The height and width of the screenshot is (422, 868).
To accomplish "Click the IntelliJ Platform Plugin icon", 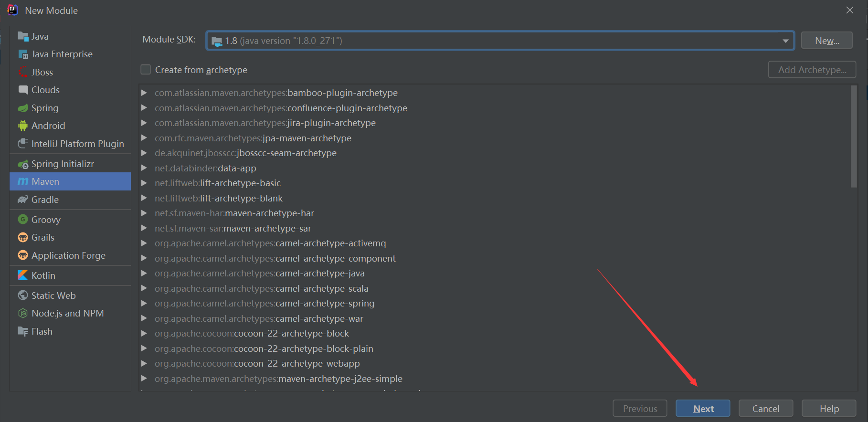I will tap(23, 144).
